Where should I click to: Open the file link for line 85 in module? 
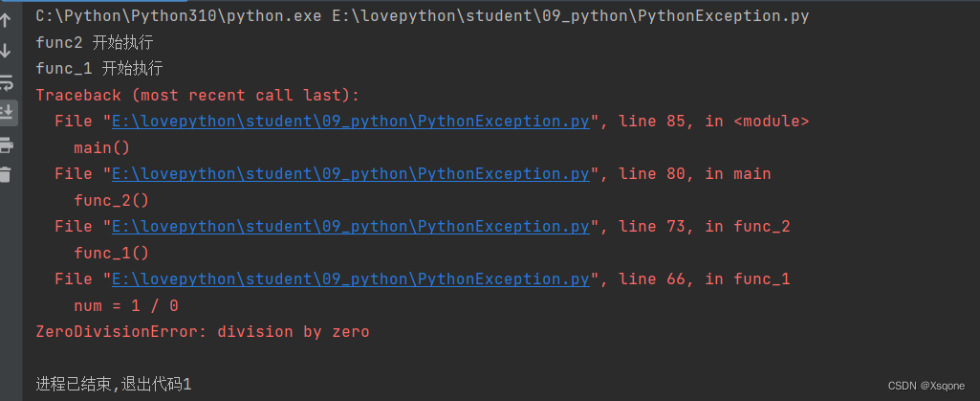point(350,122)
